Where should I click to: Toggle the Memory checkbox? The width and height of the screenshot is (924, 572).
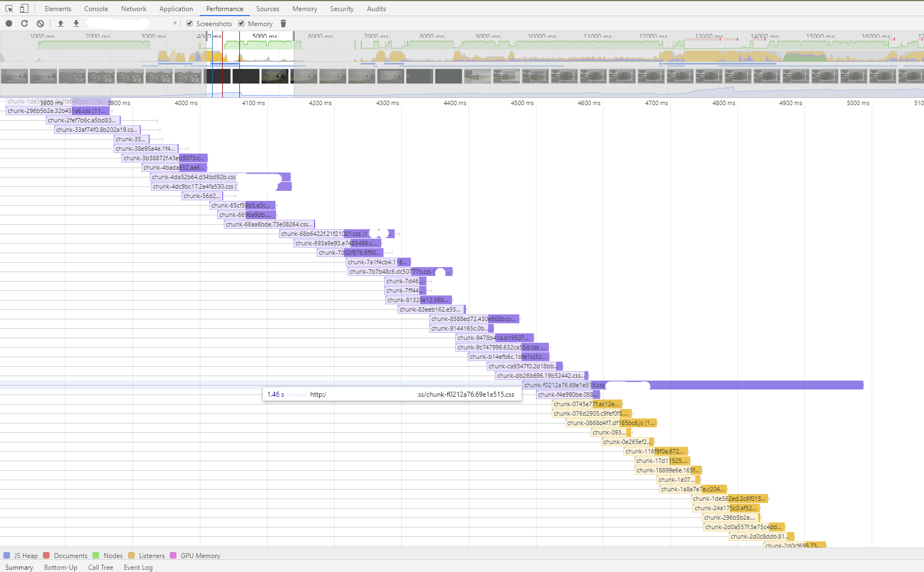pos(241,23)
